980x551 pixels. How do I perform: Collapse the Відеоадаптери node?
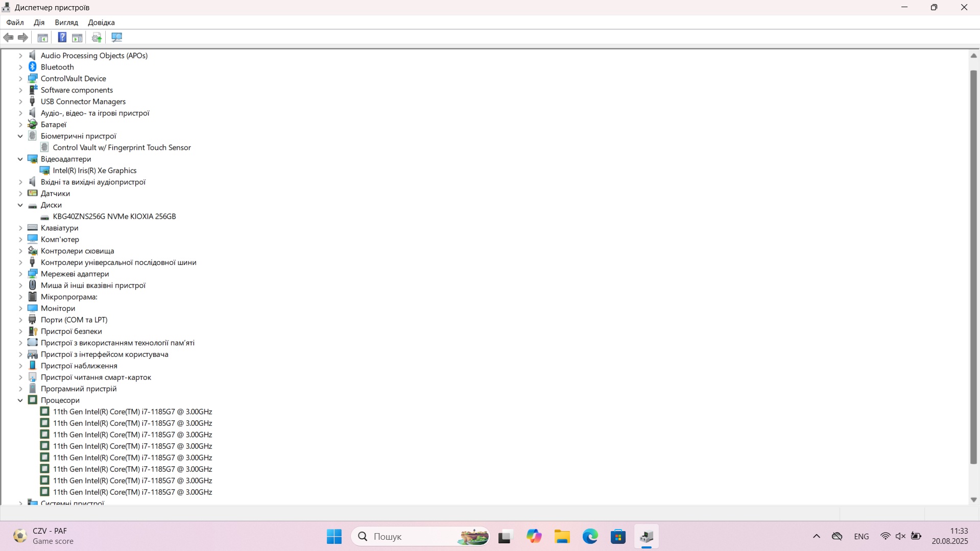tap(20, 159)
